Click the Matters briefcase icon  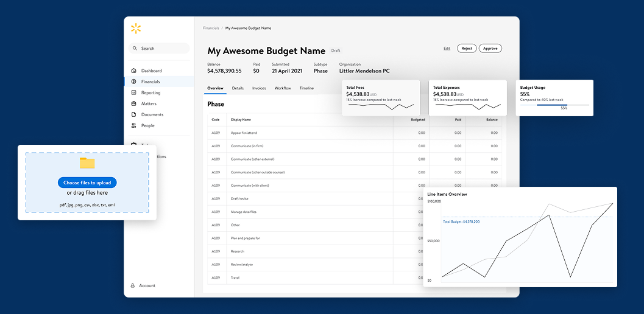[x=134, y=103]
